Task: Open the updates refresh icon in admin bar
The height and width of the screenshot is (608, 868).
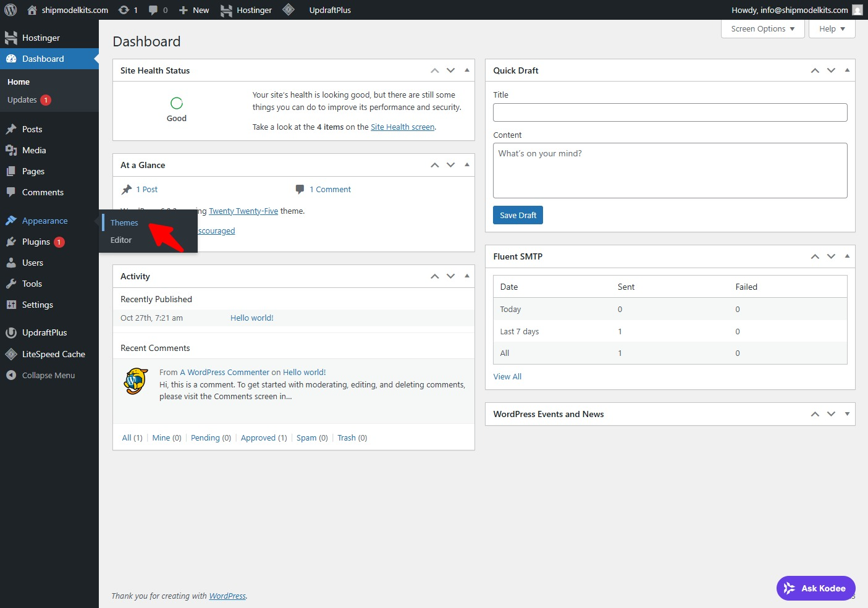Action: pos(124,10)
